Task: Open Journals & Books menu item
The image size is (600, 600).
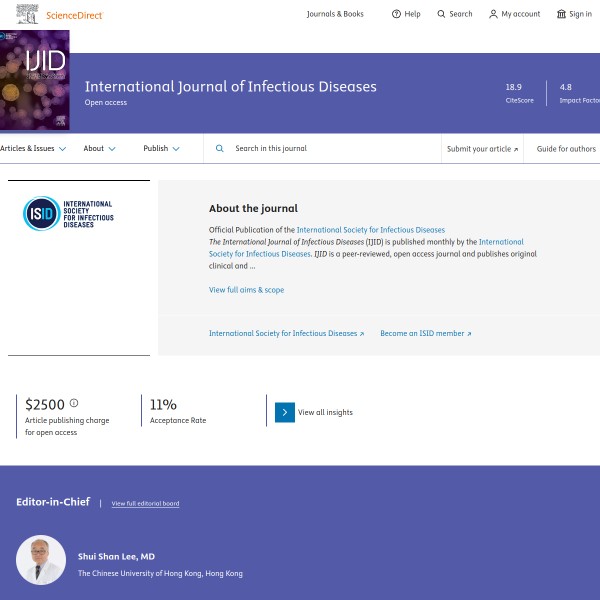Action: pyautogui.click(x=335, y=14)
